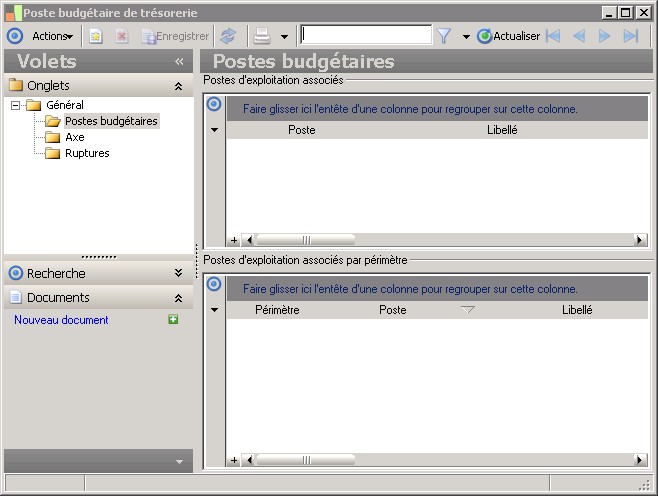The width and height of the screenshot is (658, 496).
Task: Click the delete record red X icon
Action: (122, 37)
